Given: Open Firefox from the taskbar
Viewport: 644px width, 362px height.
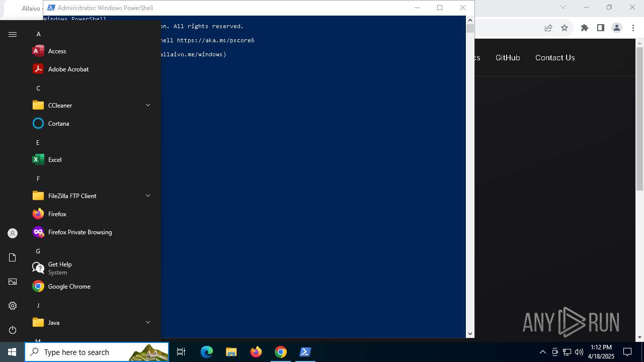Looking at the screenshot, I should tap(256, 352).
